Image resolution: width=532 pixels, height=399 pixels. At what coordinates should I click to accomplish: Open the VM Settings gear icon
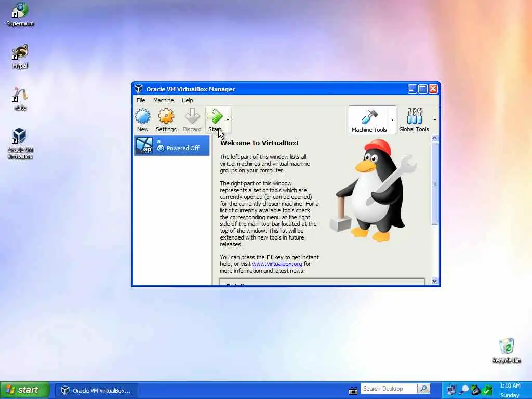tap(166, 120)
